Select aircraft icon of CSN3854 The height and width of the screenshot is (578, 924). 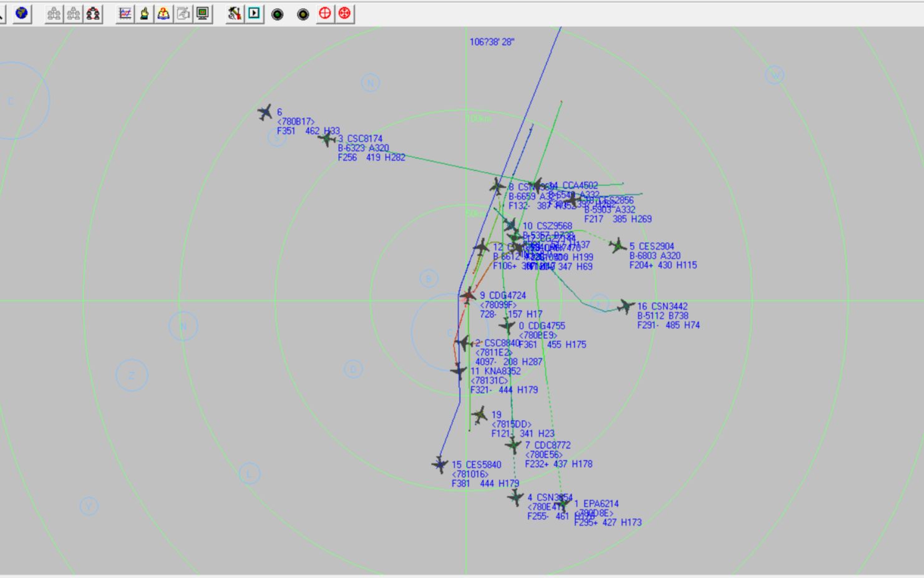515,497
